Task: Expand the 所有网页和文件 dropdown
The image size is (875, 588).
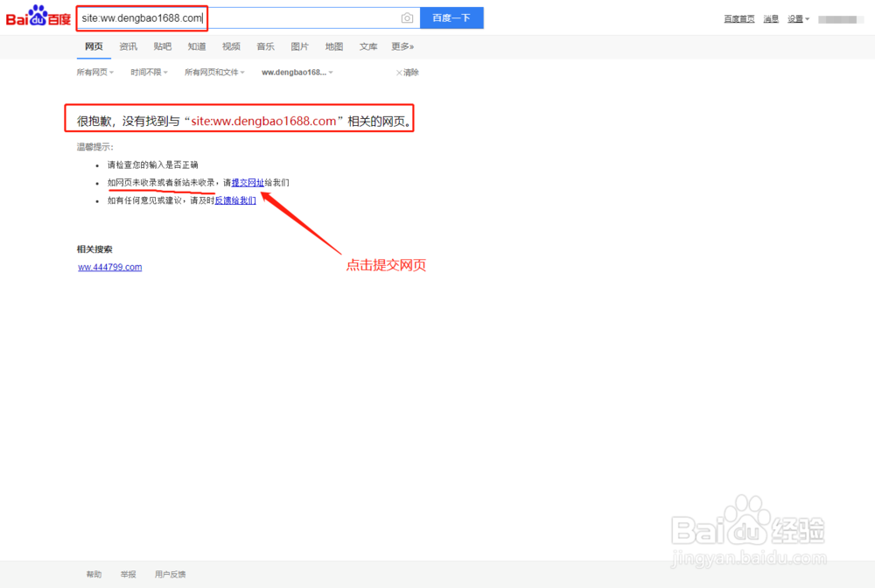Action: (215, 73)
